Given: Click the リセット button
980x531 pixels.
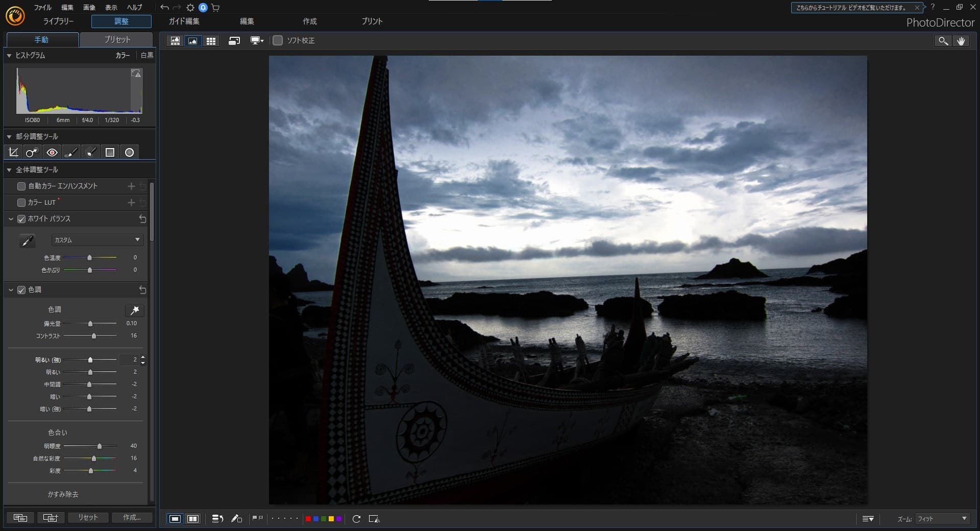Looking at the screenshot, I should coord(88,517).
